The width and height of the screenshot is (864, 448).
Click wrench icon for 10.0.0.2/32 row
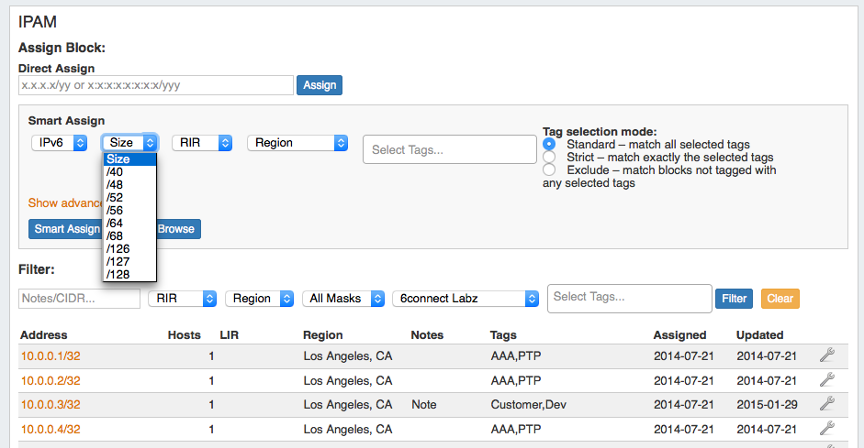[x=826, y=380]
